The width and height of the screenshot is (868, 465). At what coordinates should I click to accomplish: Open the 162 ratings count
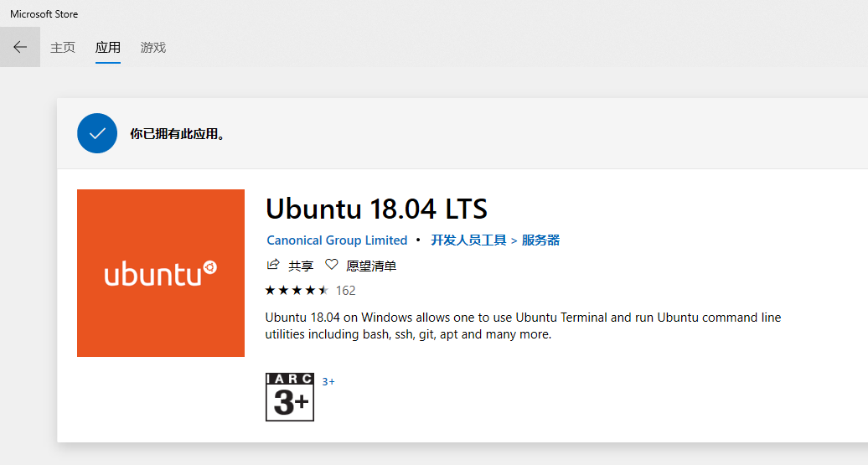click(x=346, y=291)
